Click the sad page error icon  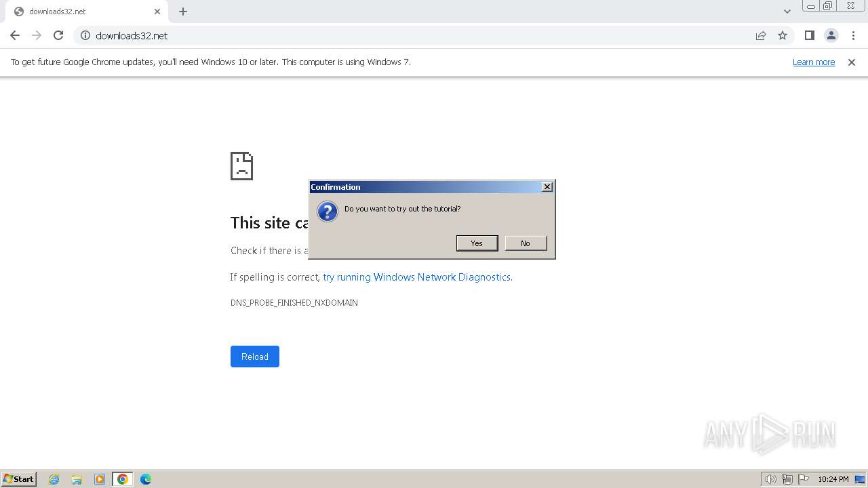click(x=241, y=166)
